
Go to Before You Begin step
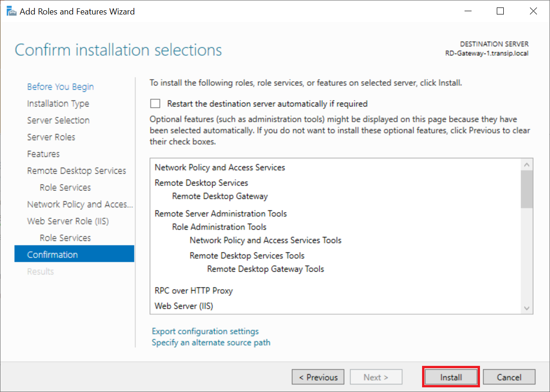(60, 87)
